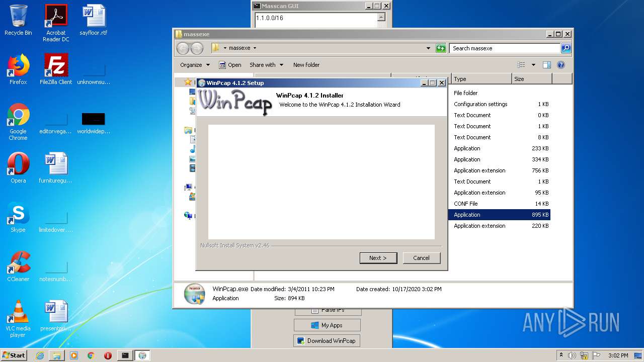
Task: Launch FileZilla Client shortcut
Action: pyautogui.click(x=56, y=69)
